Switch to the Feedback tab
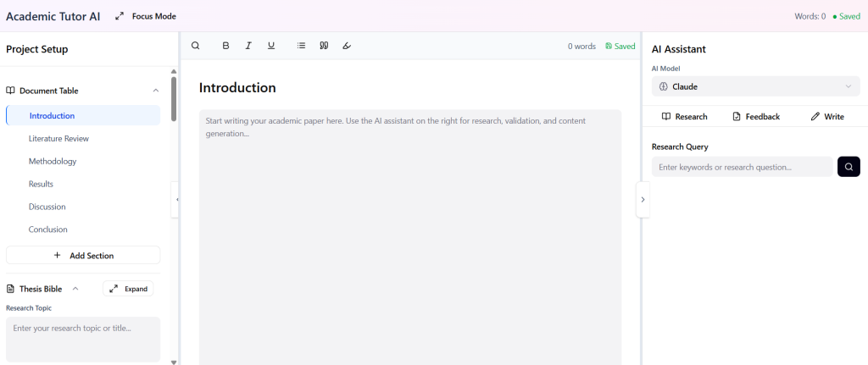This screenshot has width=868, height=365. point(755,116)
